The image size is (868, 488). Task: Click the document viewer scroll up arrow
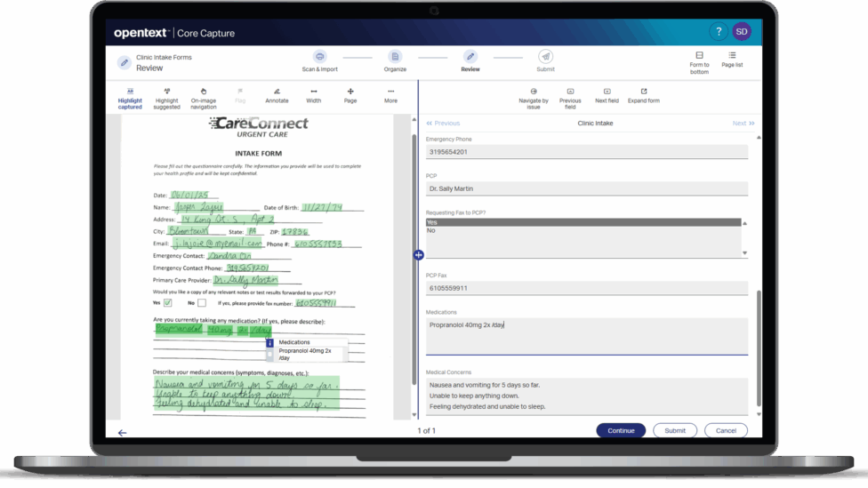[x=414, y=119]
